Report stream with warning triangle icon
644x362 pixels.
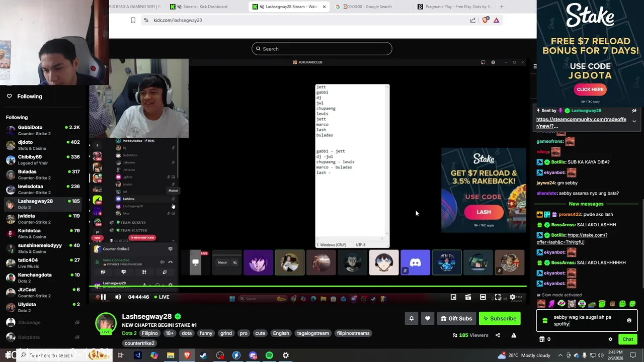tap(514, 335)
